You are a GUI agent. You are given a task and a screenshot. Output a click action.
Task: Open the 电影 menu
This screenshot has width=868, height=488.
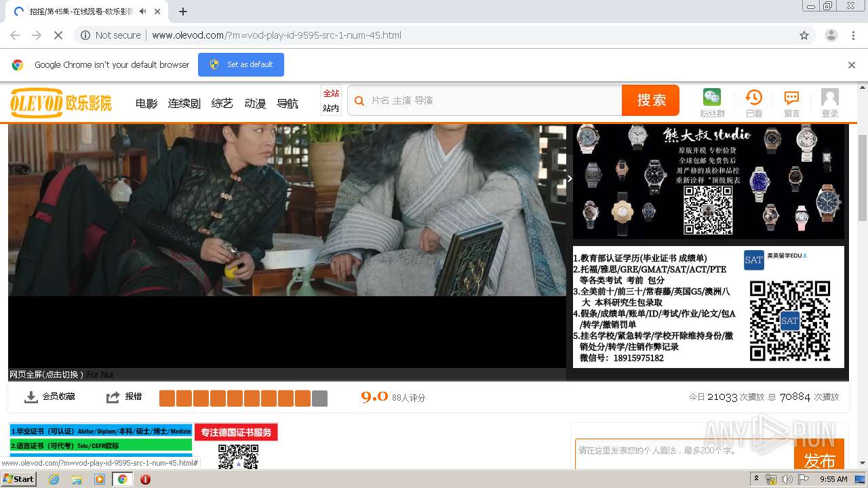pos(146,103)
